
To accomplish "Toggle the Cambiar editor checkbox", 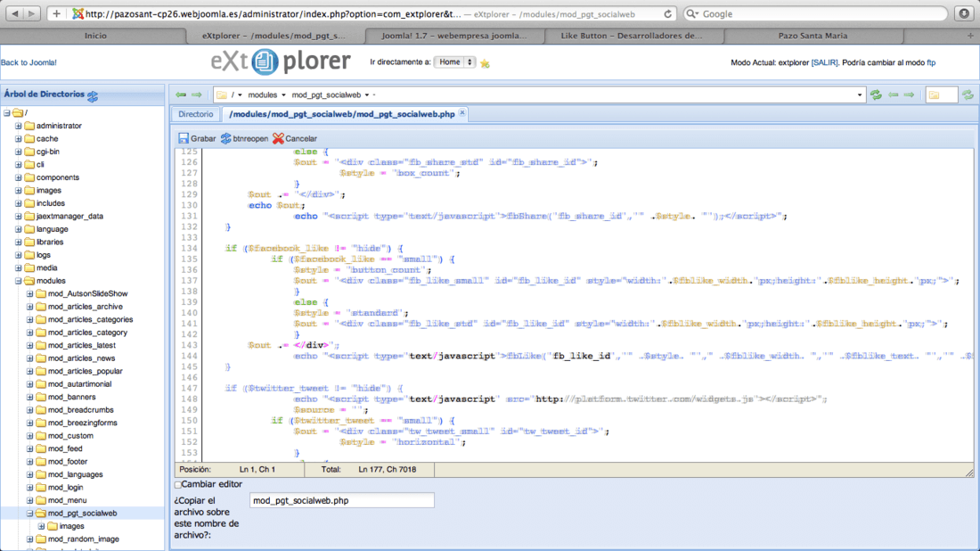I will (x=178, y=485).
